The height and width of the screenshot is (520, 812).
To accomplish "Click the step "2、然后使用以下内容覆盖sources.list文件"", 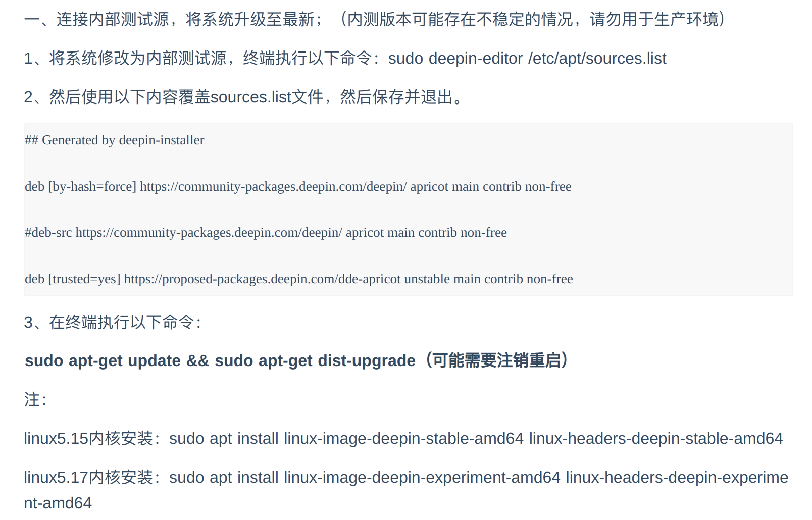I will click(x=174, y=97).
